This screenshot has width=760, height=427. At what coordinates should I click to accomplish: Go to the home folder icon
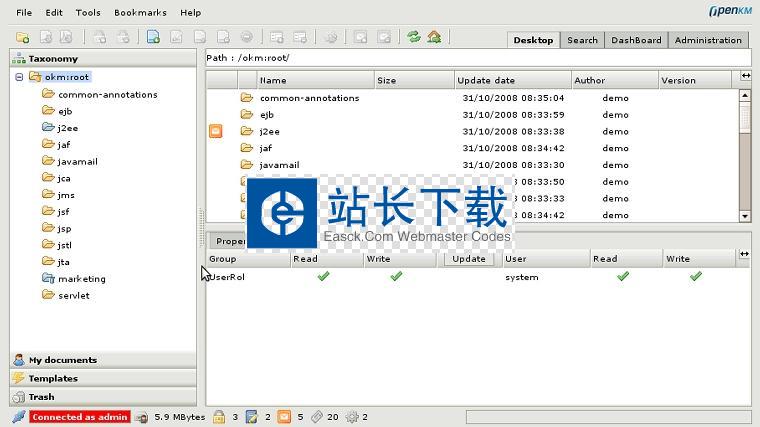pyautogui.click(x=434, y=37)
